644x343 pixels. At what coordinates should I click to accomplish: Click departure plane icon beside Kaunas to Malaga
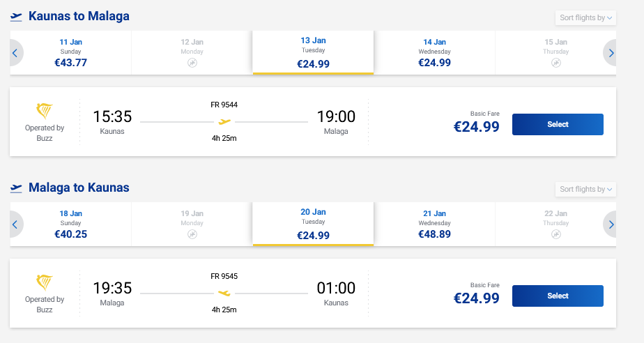click(x=16, y=17)
